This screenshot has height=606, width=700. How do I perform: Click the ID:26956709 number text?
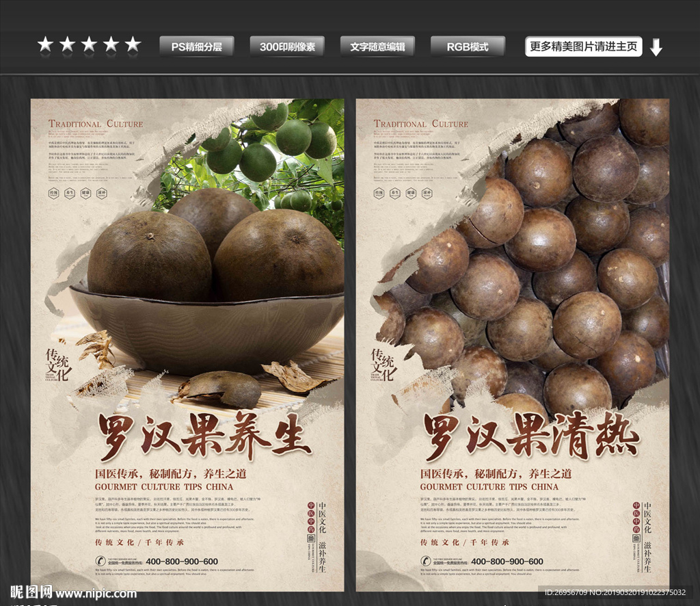tap(615, 592)
